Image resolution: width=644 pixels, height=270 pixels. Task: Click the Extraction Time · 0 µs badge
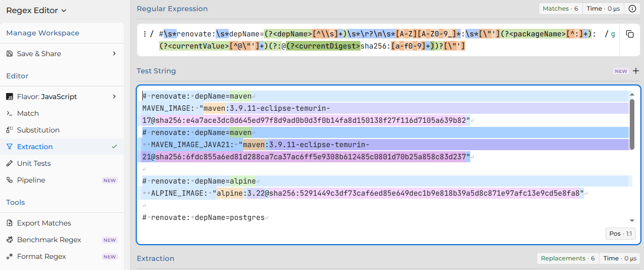(620, 258)
